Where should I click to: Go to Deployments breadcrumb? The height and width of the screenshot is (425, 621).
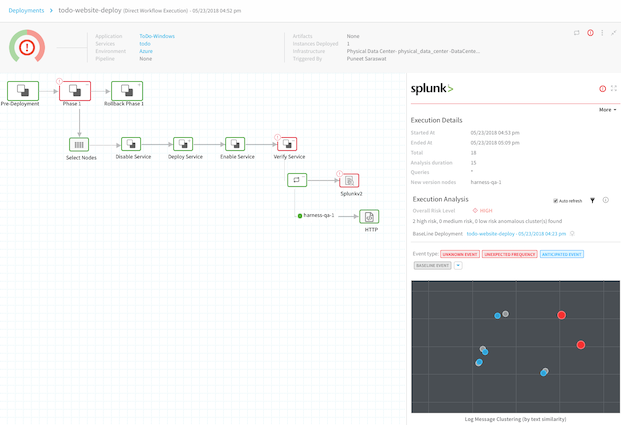pyautogui.click(x=26, y=11)
